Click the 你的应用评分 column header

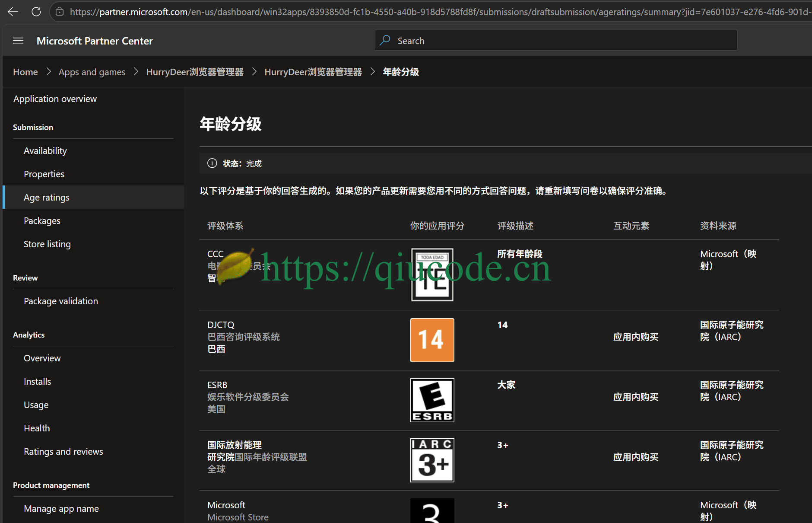click(x=437, y=226)
